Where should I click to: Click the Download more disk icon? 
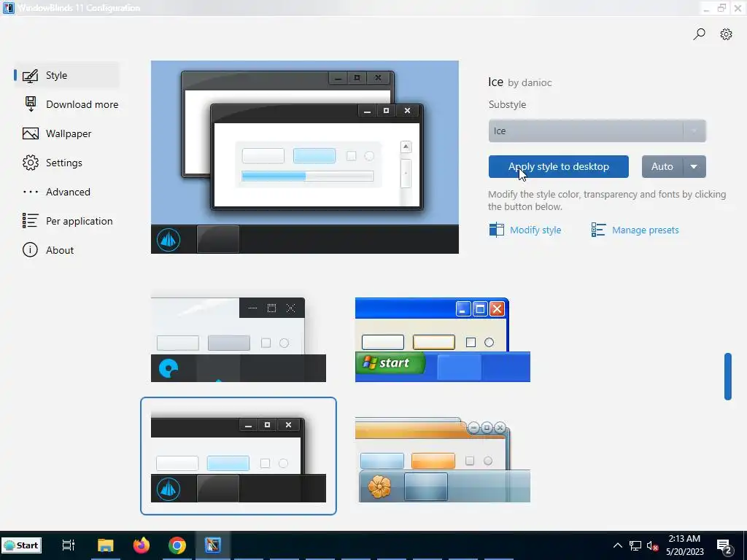31,104
